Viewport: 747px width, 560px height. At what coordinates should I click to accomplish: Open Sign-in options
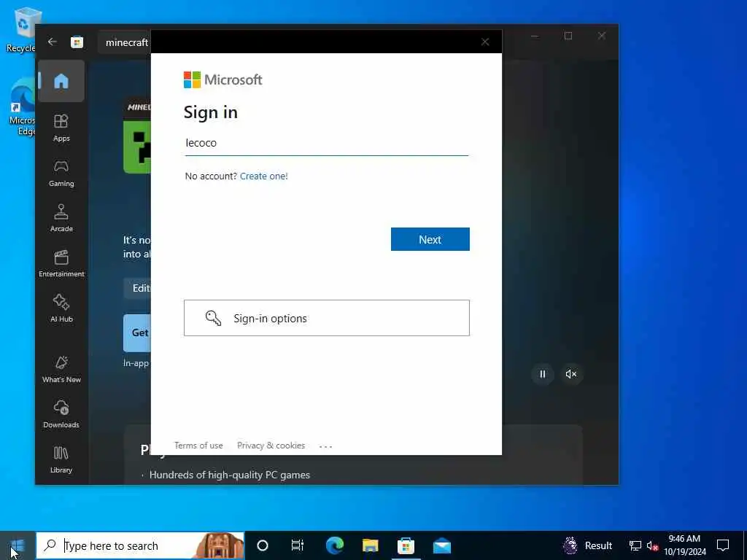pyautogui.click(x=326, y=318)
